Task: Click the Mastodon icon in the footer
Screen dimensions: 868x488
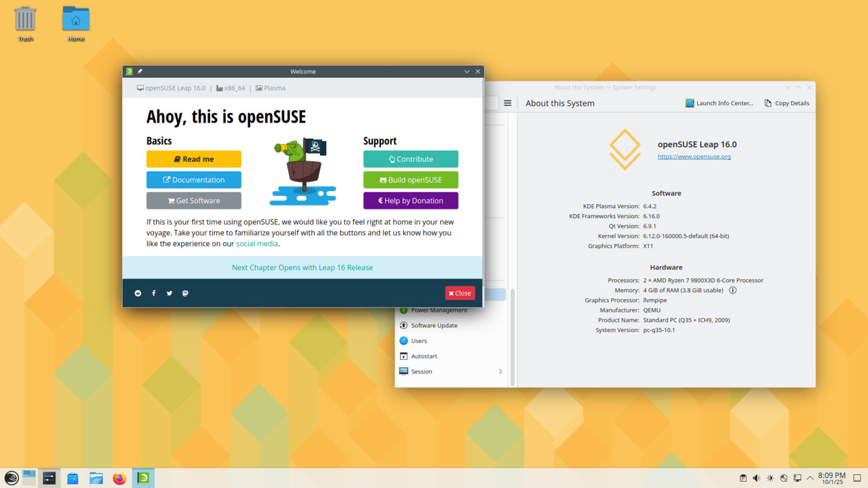Action: (x=185, y=293)
